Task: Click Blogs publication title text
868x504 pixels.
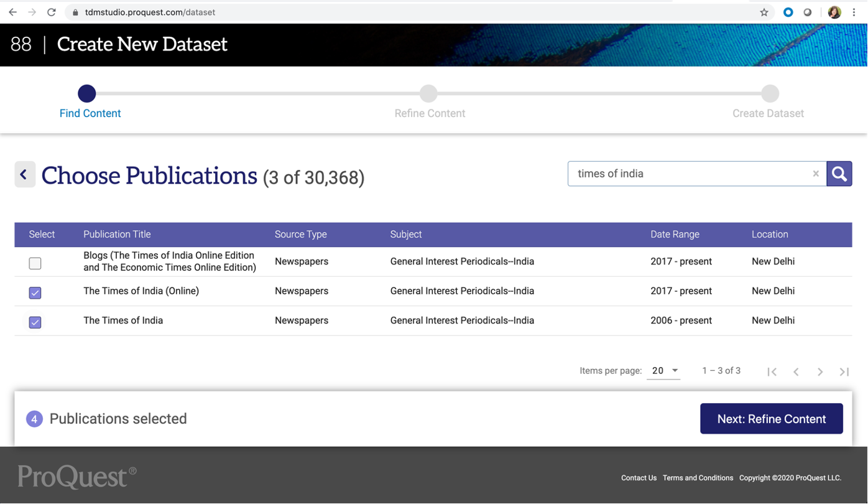Action: click(x=170, y=261)
